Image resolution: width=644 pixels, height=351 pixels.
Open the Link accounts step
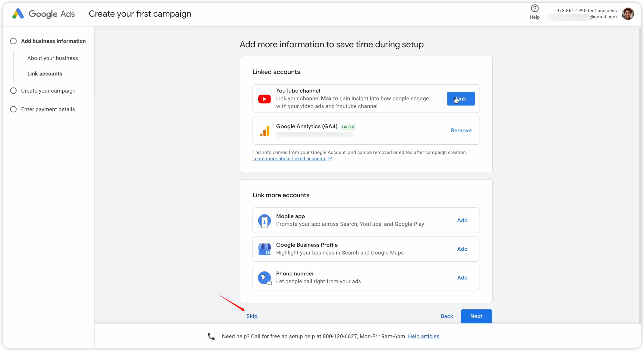[45, 74]
